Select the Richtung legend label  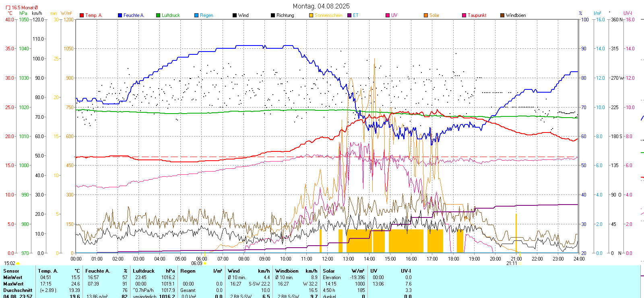click(x=285, y=15)
